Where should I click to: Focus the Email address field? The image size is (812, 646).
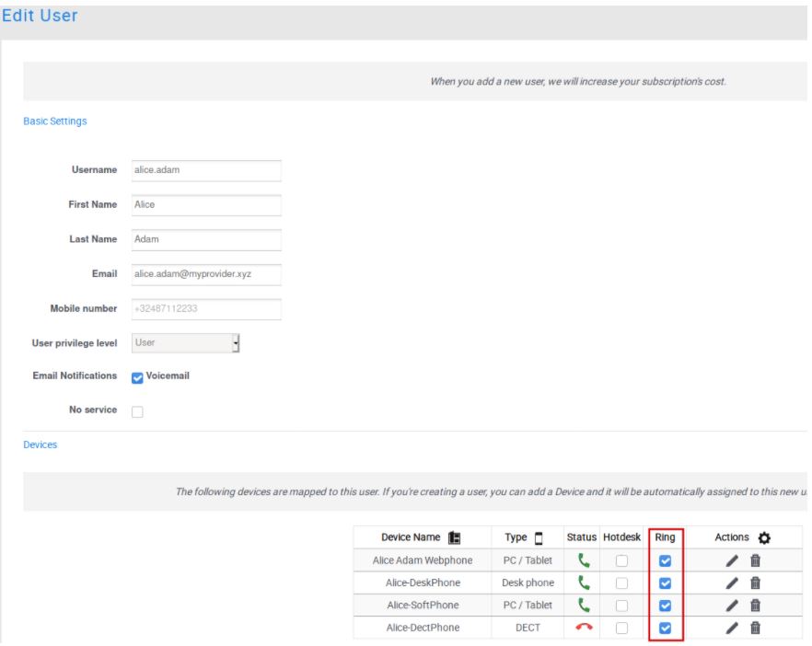point(205,274)
